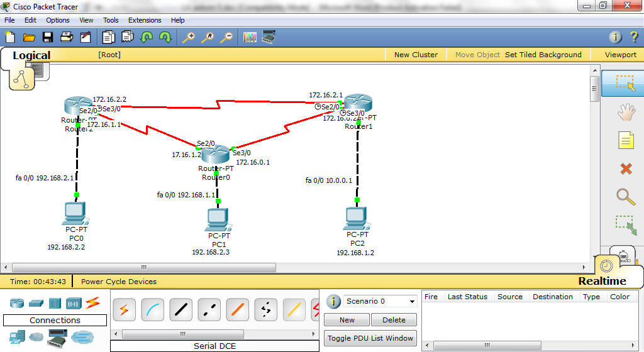Select the Router0 device in workspace
This screenshot has height=352, width=644.
pyautogui.click(x=215, y=154)
